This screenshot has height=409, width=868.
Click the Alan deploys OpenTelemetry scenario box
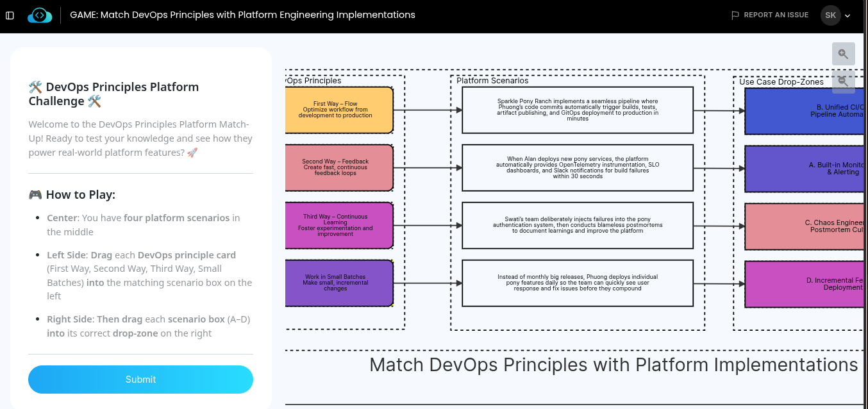[x=578, y=168]
